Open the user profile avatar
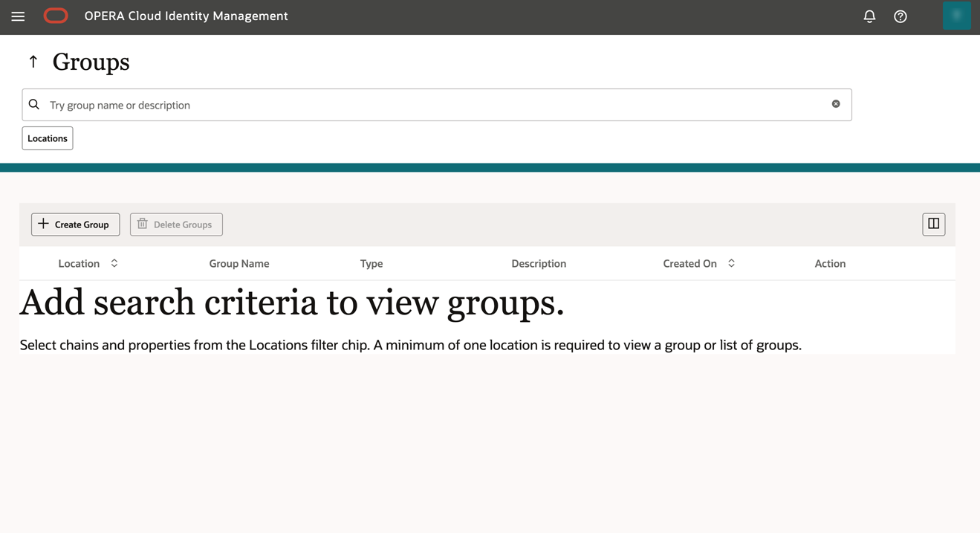The height and width of the screenshot is (533, 980). (956, 16)
